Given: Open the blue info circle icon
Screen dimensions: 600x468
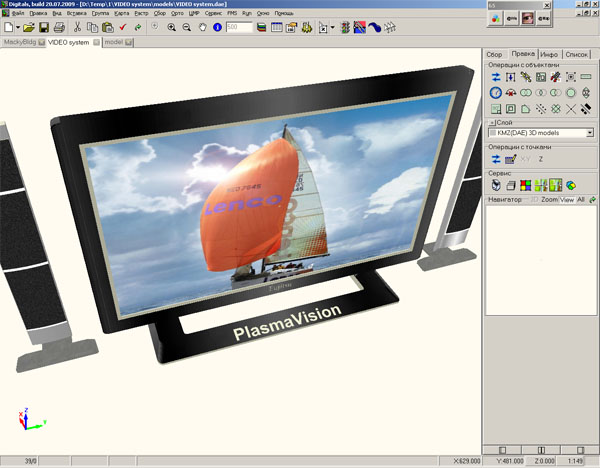Looking at the screenshot, I should tap(217, 27).
